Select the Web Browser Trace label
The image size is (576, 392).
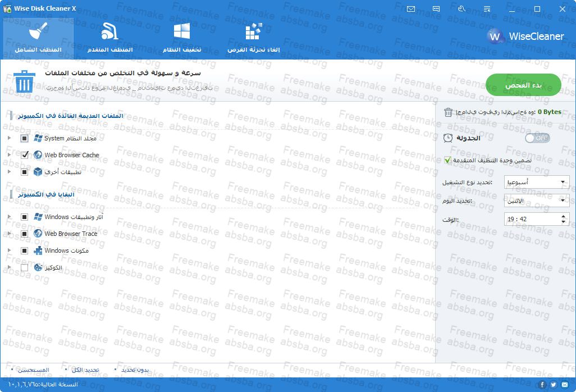coord(71,234)
